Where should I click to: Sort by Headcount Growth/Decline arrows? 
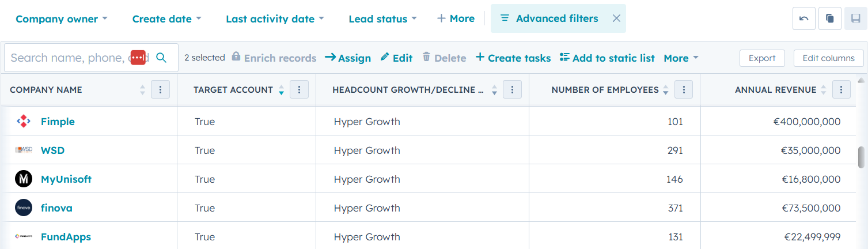494,90
